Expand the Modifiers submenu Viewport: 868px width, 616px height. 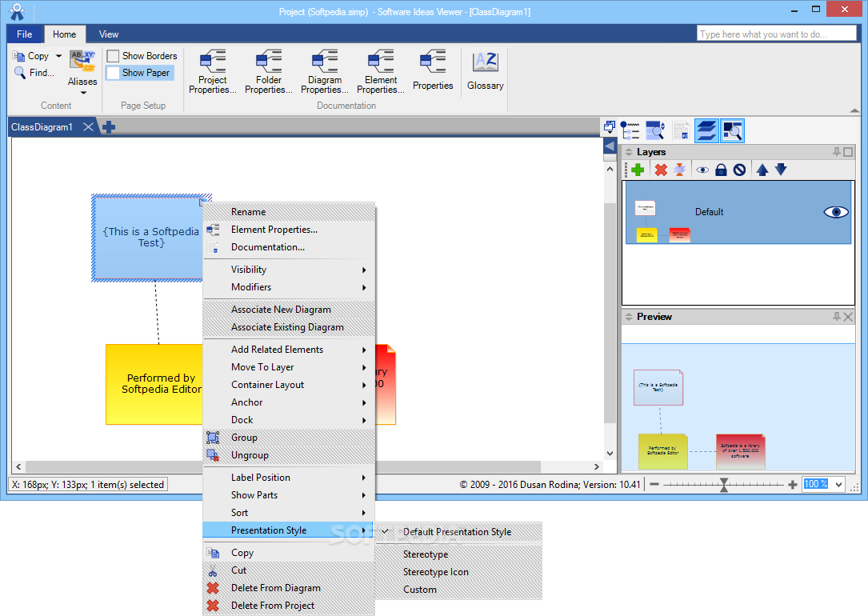(x=289, y=287)
